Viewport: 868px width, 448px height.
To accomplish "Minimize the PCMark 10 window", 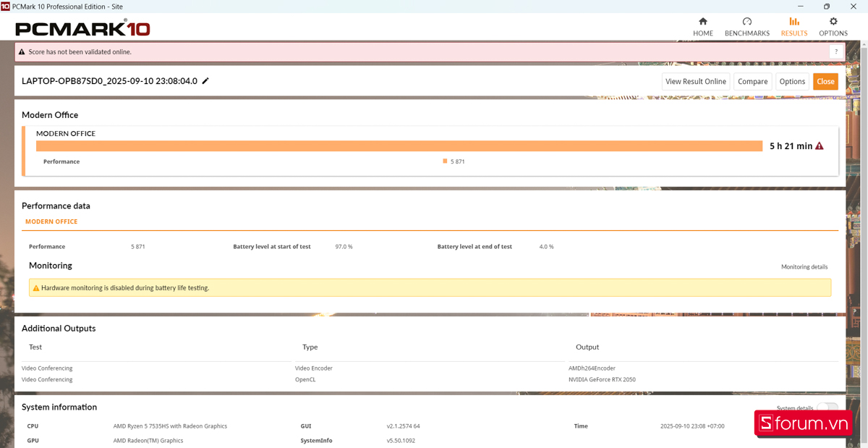I will tap(801, 6).
